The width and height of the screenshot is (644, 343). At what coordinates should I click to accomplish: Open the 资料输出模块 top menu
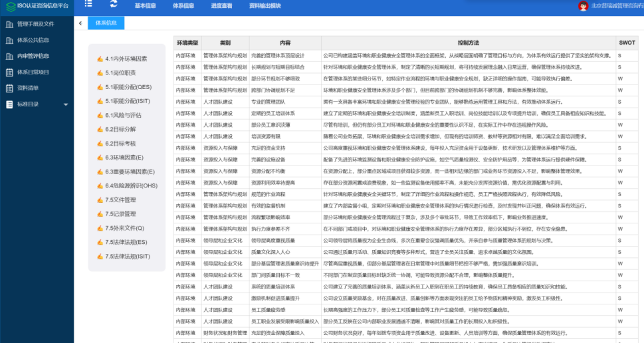[x=265, y=6]
